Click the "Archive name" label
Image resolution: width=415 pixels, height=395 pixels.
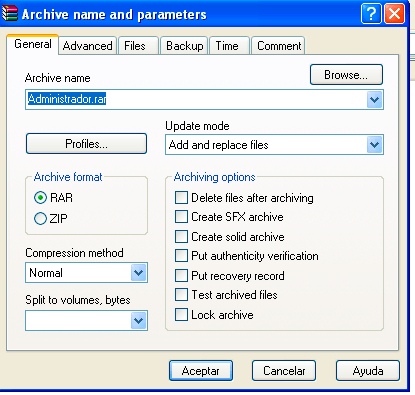tap(58, 78)
